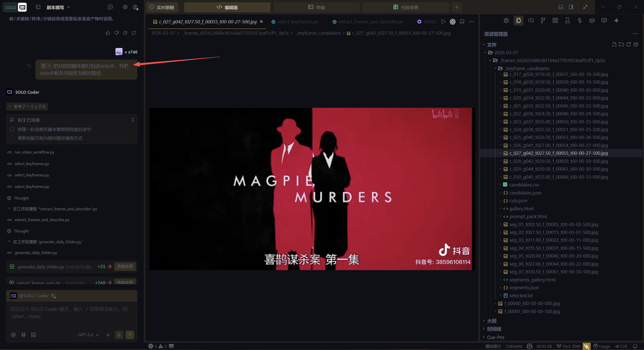Switch to the select_keyframes.py editor tab
Viewport: 644px width, 350px height.
point(297,22)
